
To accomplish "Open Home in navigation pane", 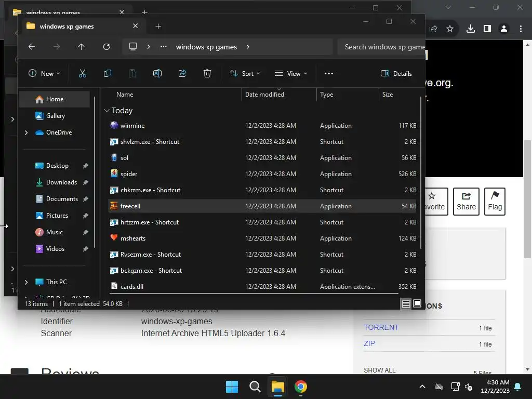I will [54, 99].
